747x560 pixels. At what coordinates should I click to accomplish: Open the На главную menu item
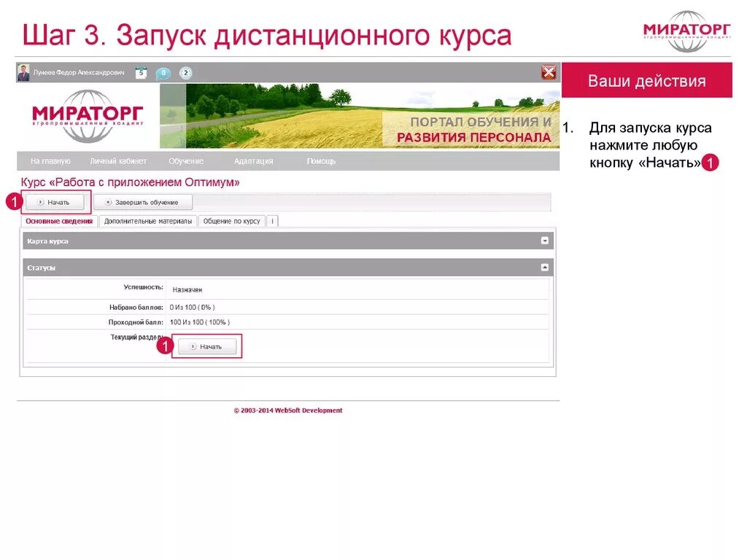(50, 161)
